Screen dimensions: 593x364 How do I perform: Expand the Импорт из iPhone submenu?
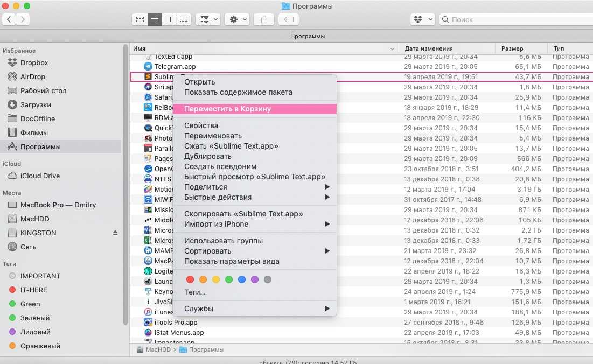click(255, 224)
